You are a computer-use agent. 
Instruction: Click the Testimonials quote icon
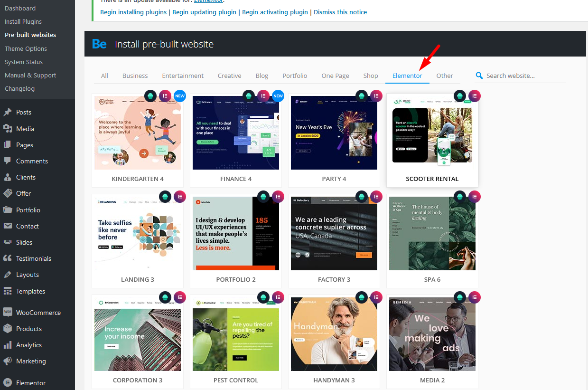[8, 258]
